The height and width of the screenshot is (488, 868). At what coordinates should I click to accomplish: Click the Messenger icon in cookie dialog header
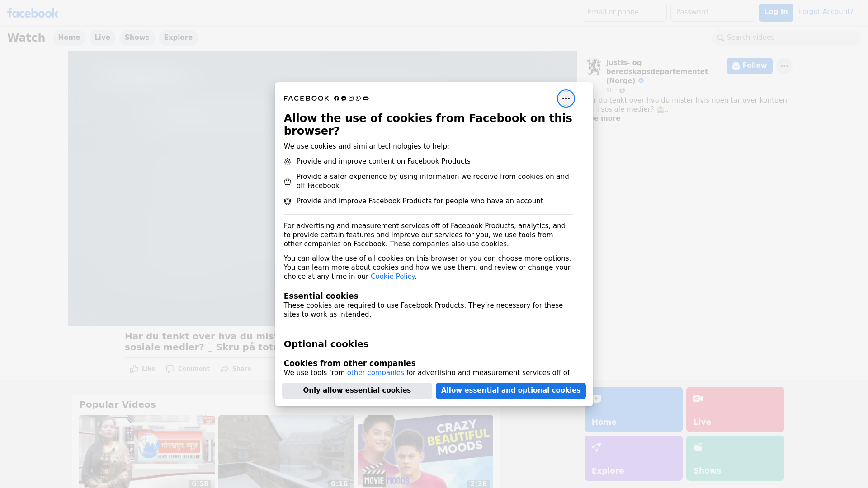coord(344,99)
